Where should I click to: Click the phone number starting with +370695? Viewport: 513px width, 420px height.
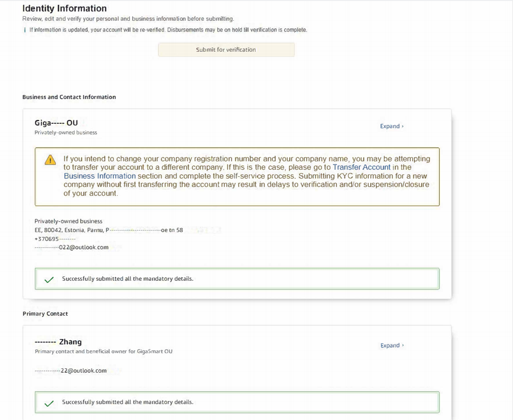[x=55, y=239]
